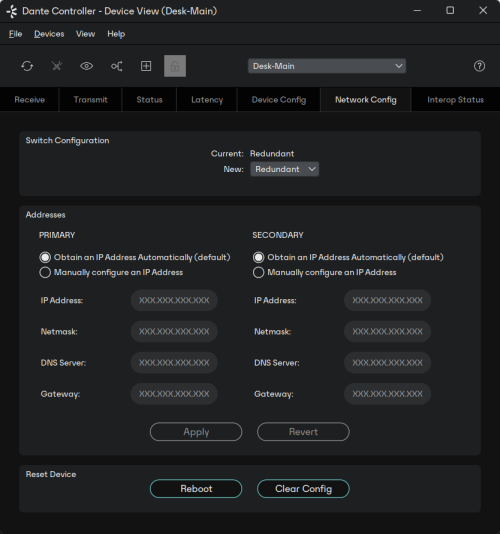Viewport: 500px width, 534px height.
Task: Click the Dante Controller logo in title bar
Action: [x=12, y=11]
